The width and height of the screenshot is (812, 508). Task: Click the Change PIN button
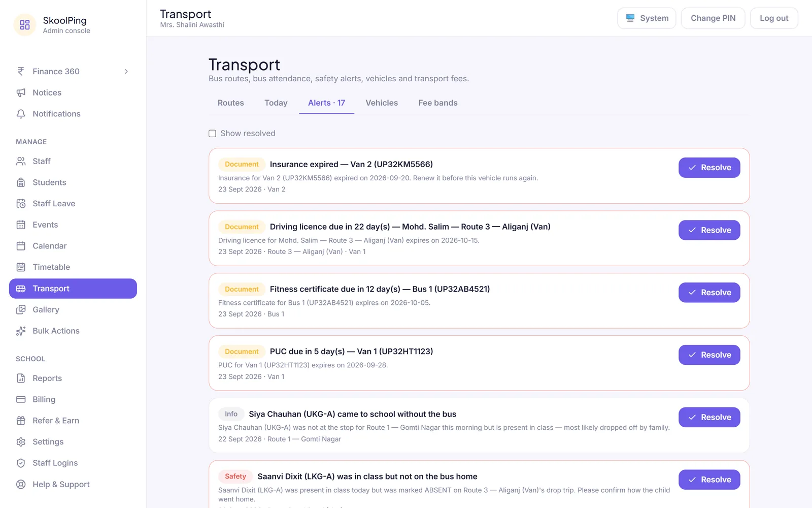[713, 18]
